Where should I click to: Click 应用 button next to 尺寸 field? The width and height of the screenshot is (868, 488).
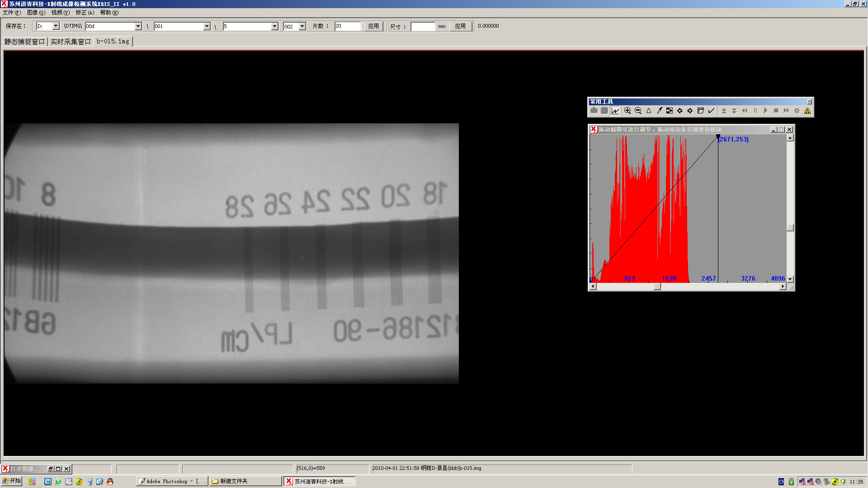[460, 26]
